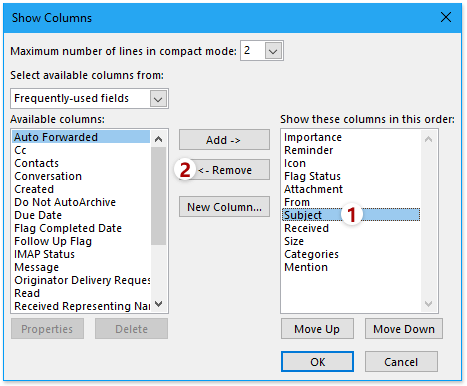Select Size in shown columns list
Screen dimensions: 467x386
pos(351,241)
